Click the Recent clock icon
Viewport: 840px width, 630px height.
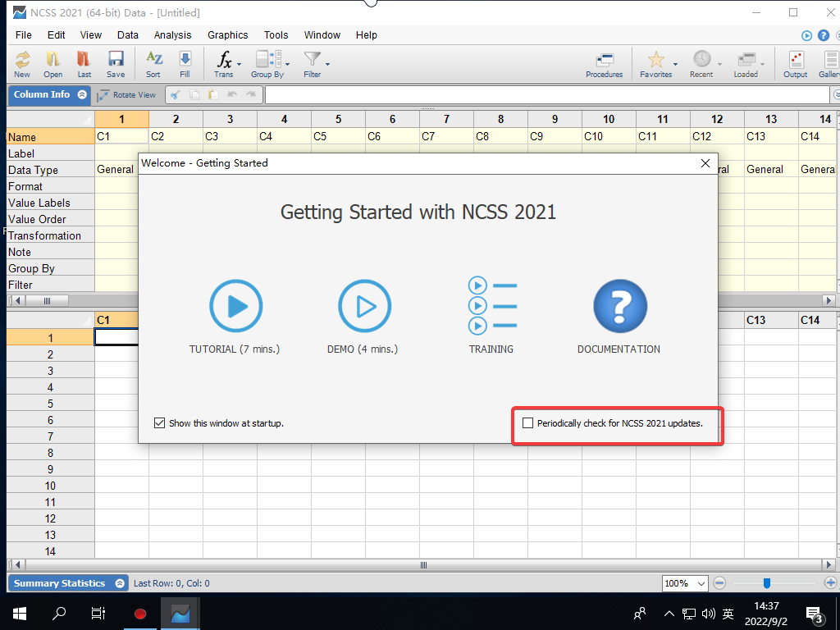point(701,64)
